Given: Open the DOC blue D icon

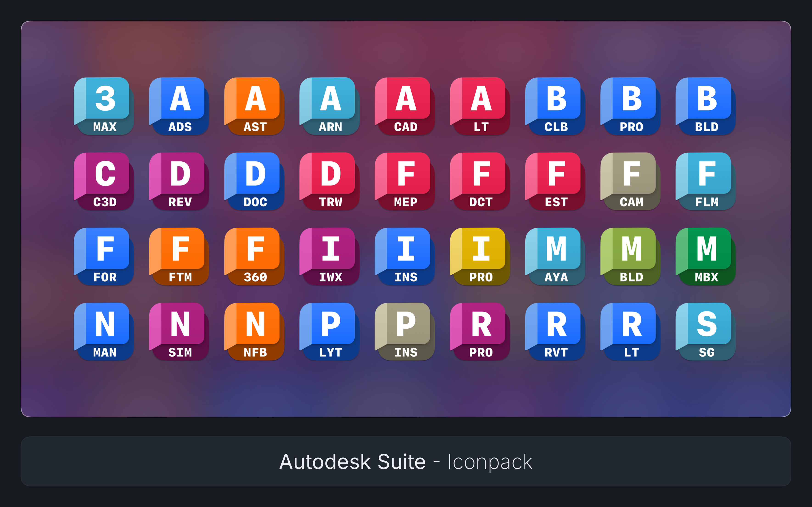Looking at the screenshot, I should pyautogui.click(x=254, y=181).
